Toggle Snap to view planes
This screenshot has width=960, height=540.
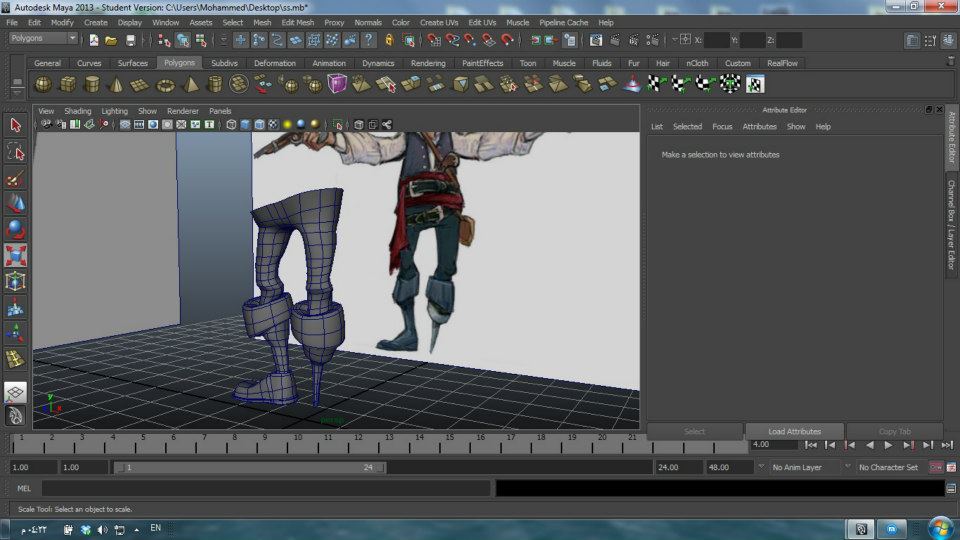pyautogui.click(x=489, y=40)
